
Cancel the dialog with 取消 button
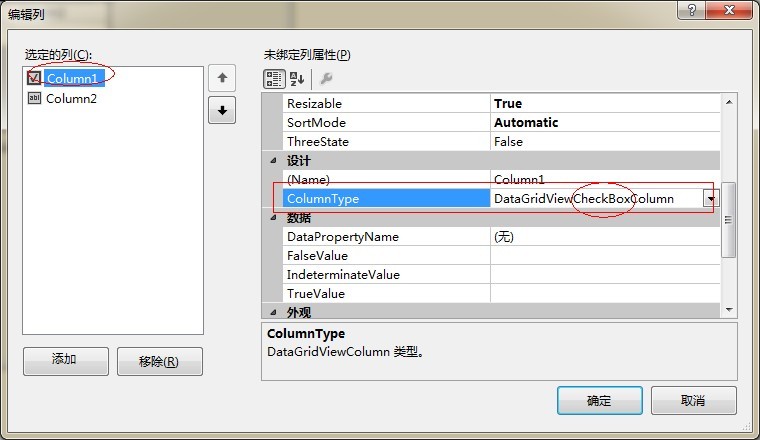pyautogui.click(x=693, y=400)
